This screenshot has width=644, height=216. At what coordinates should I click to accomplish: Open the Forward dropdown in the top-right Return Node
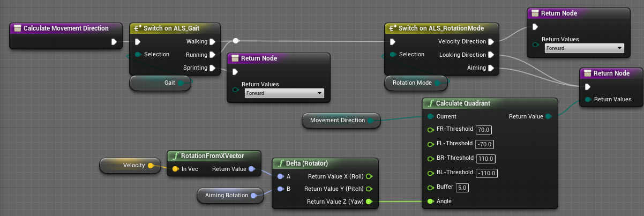pos(584,48)
